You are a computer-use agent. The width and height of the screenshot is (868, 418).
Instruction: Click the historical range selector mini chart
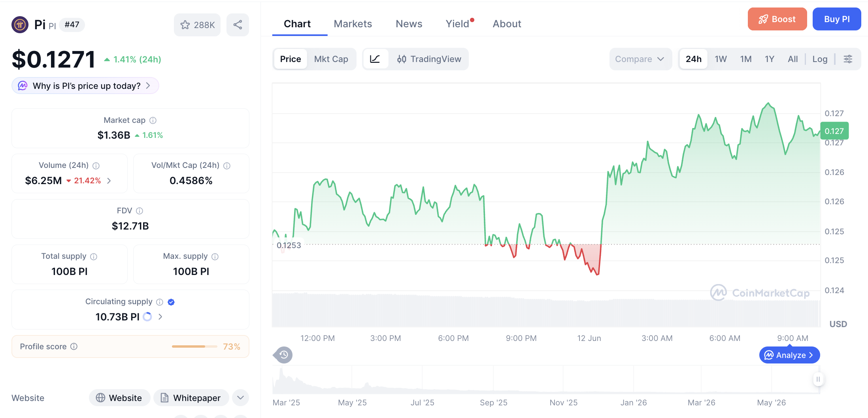click(545, 379)
